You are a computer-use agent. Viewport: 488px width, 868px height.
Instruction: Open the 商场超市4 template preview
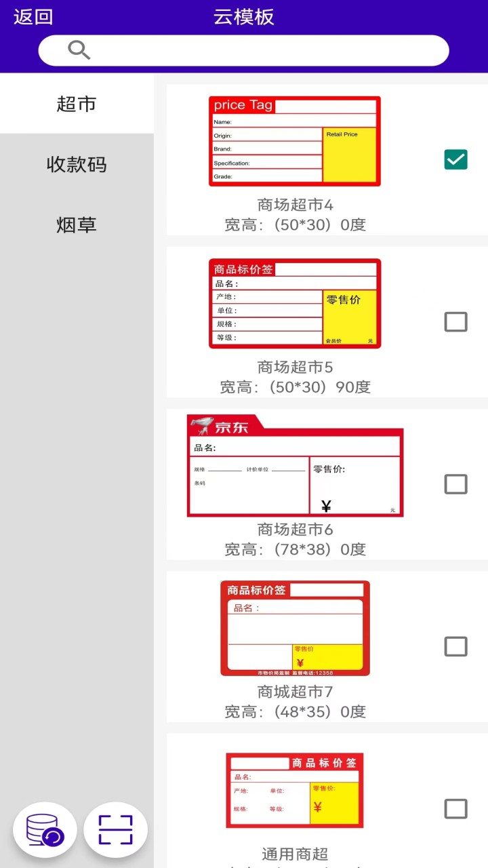(x=294, y=140)
